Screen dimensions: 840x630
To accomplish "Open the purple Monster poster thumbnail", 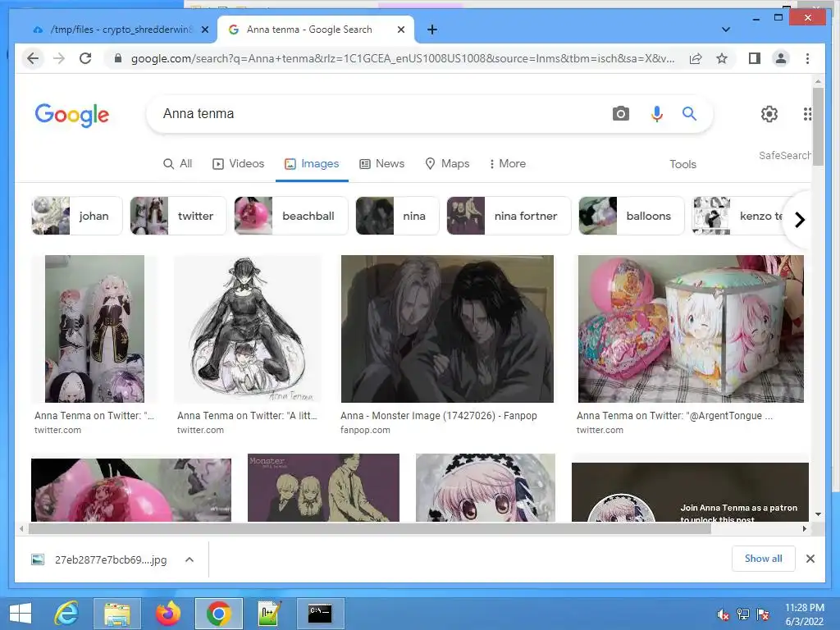I will (323, 487).
